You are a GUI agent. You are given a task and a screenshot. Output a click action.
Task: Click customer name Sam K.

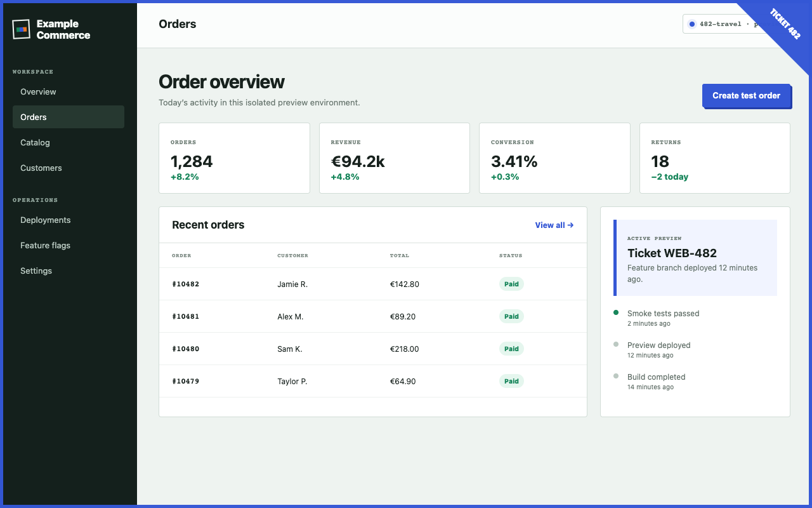(290, 349)
